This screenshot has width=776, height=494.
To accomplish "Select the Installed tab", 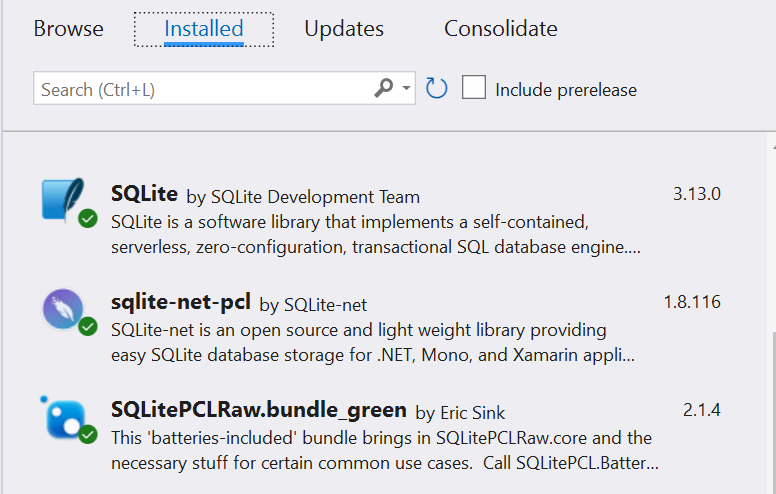I will pos(204,28).
